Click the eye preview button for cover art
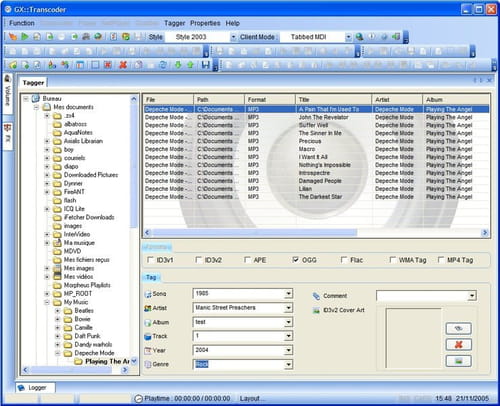Image resolution: width=500 pixels, height=406 pixels. (x=459, y=328)
